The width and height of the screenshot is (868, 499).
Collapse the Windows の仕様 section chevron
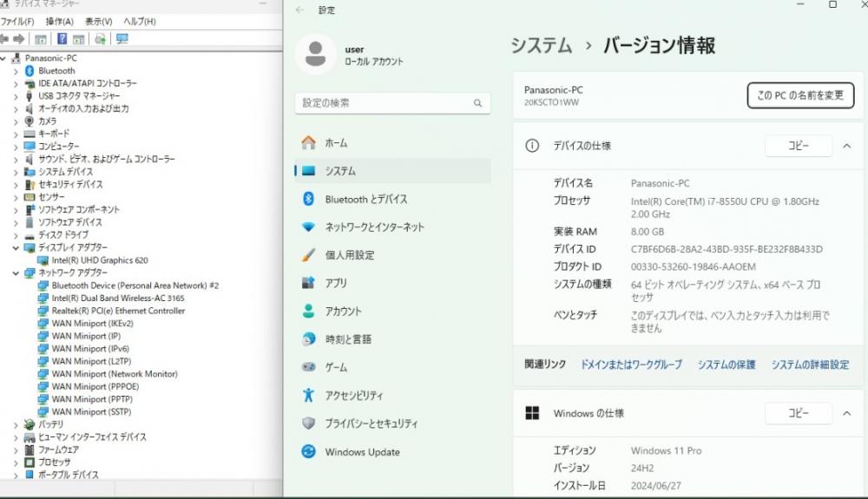(846, 413)
